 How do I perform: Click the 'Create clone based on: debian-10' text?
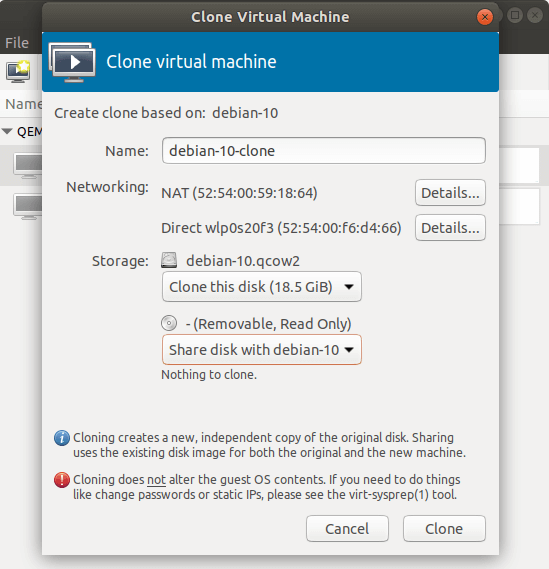point(166,113)
